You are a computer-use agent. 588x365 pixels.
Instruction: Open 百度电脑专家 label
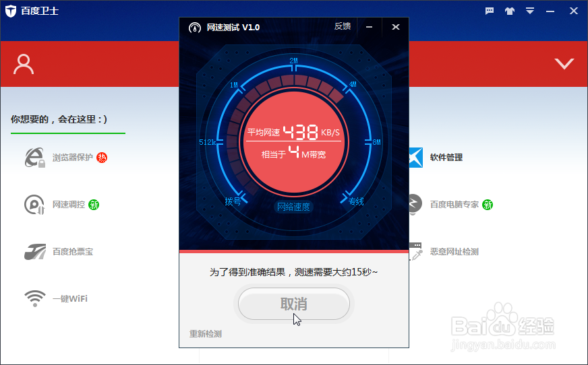click(454, 205)
